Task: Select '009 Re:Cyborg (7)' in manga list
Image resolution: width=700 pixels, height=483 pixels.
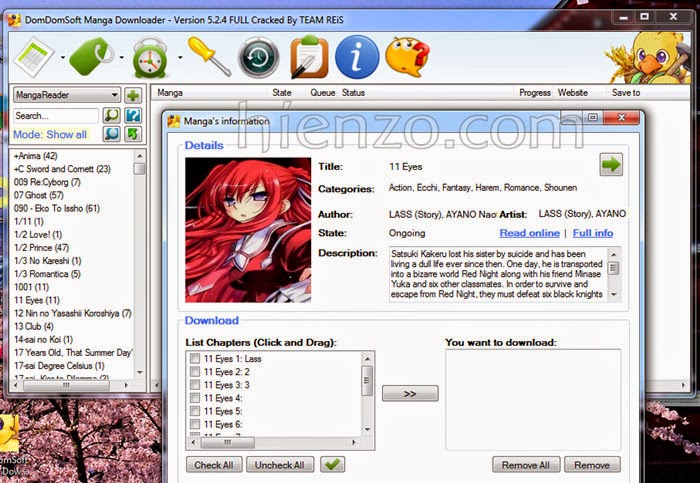Action: point(47,182)
